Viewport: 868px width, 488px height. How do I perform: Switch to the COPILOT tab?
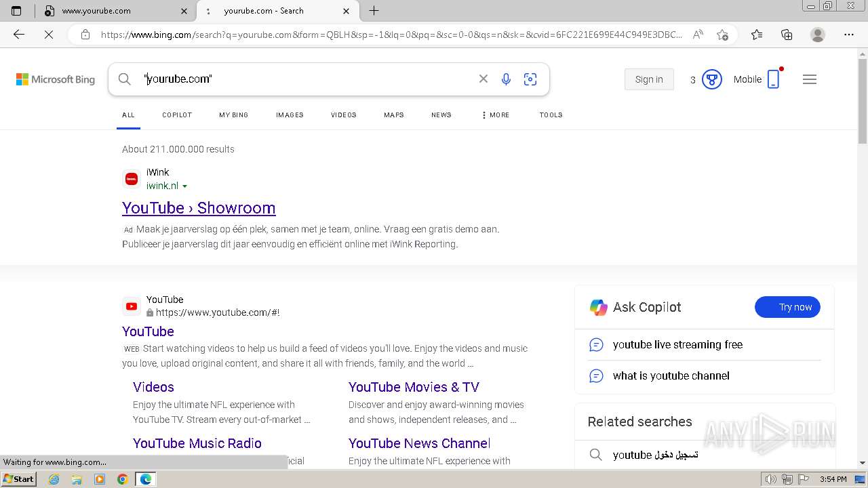tap(177, 115)
